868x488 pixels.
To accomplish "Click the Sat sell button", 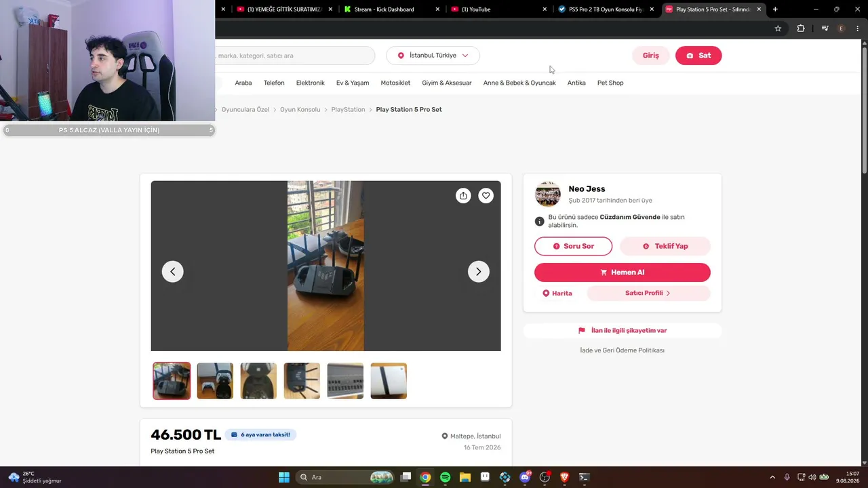I will pyautogui.click(x=698, y=56).
